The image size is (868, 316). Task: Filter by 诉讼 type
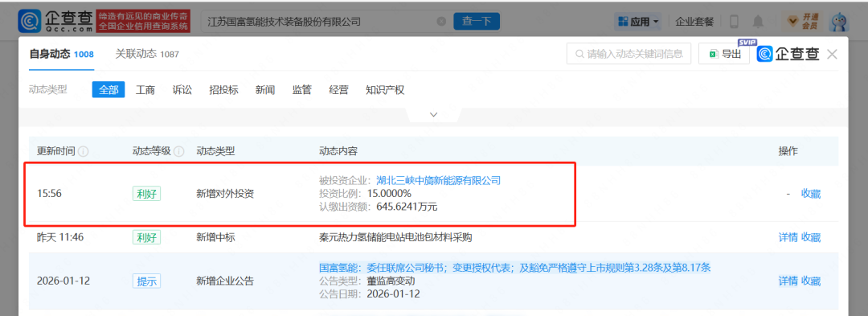pyautogui.click(x=182, y=89)
